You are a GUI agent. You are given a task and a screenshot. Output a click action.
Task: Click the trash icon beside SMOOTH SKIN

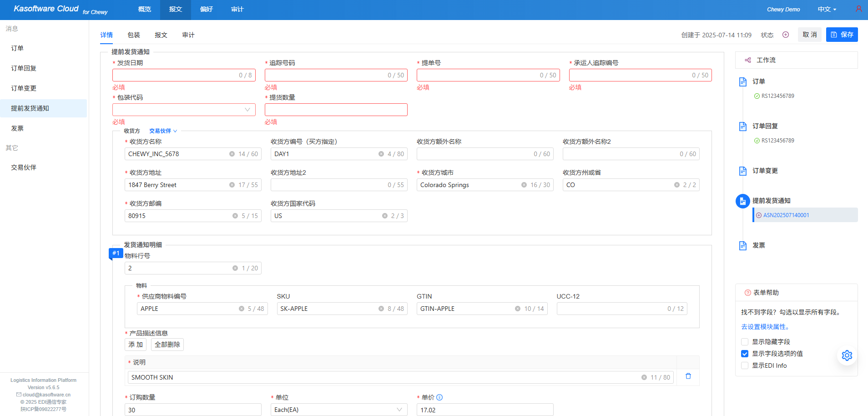click(688, 376)
